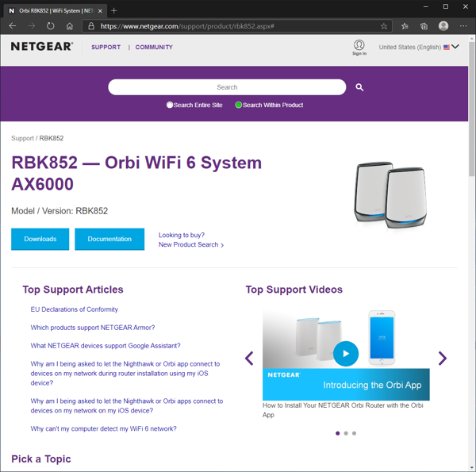
Task: Click the NETGEAR logo
Action: [41, 47]
